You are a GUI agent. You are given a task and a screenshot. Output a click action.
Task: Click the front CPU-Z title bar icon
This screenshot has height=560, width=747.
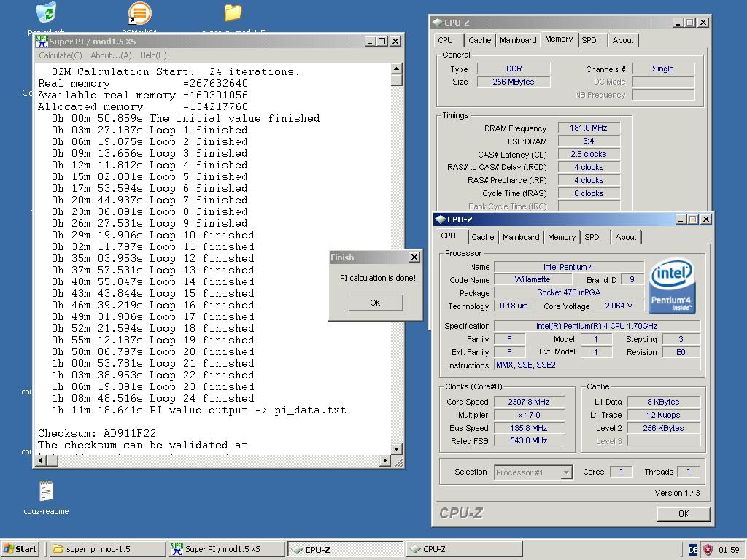pos(440,219)
